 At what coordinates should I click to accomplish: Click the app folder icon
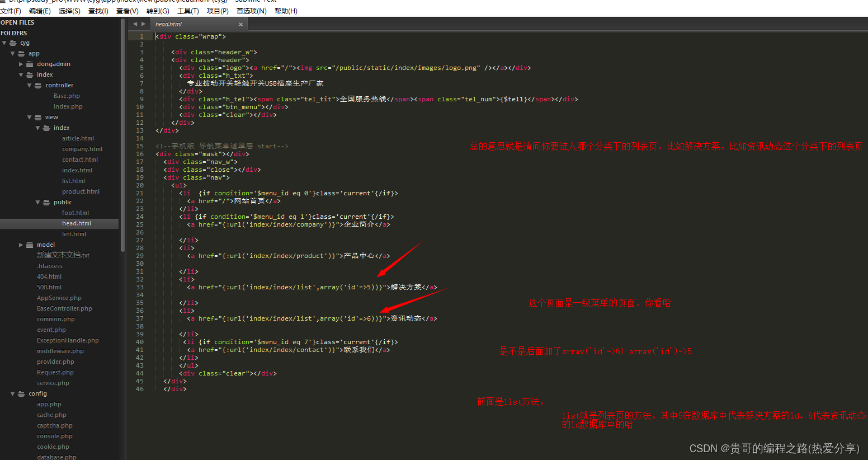(21, 54)
